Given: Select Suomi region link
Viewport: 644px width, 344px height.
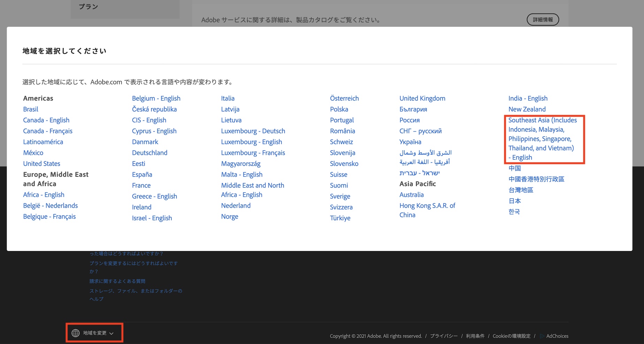Looking at the screenshot, I should tap(339, 186).
